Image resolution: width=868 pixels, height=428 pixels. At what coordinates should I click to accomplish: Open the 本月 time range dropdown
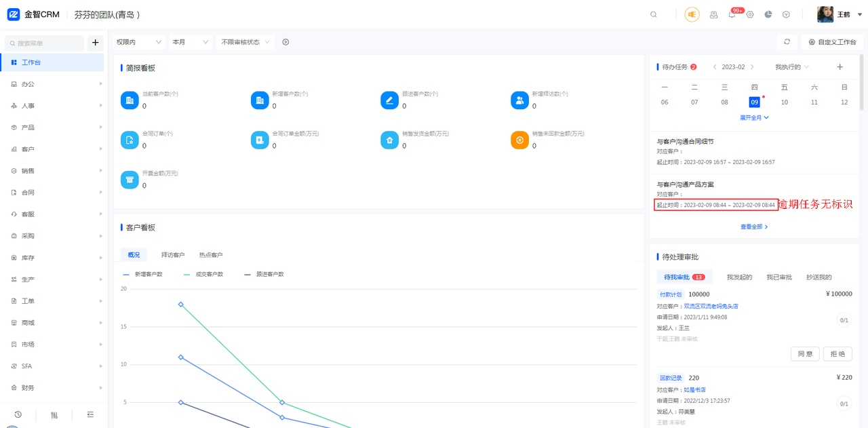(x=191, y=42)
